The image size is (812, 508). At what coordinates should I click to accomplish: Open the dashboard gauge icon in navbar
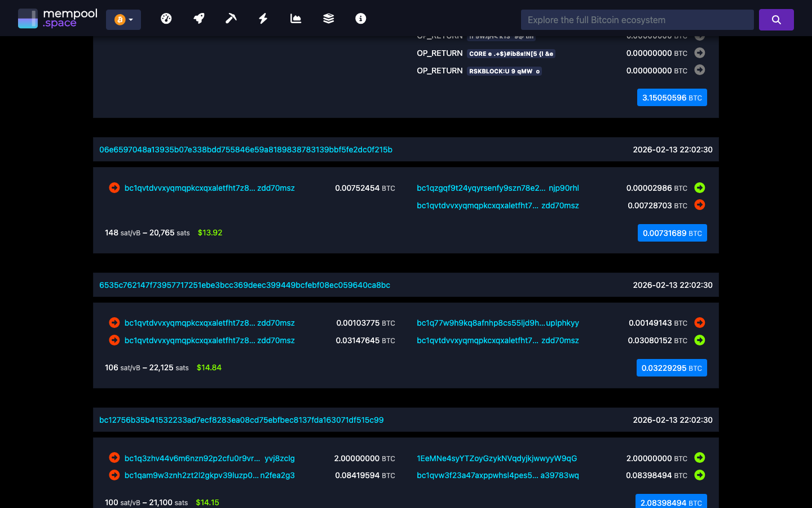pyautogui.click(x=166, y=18)
